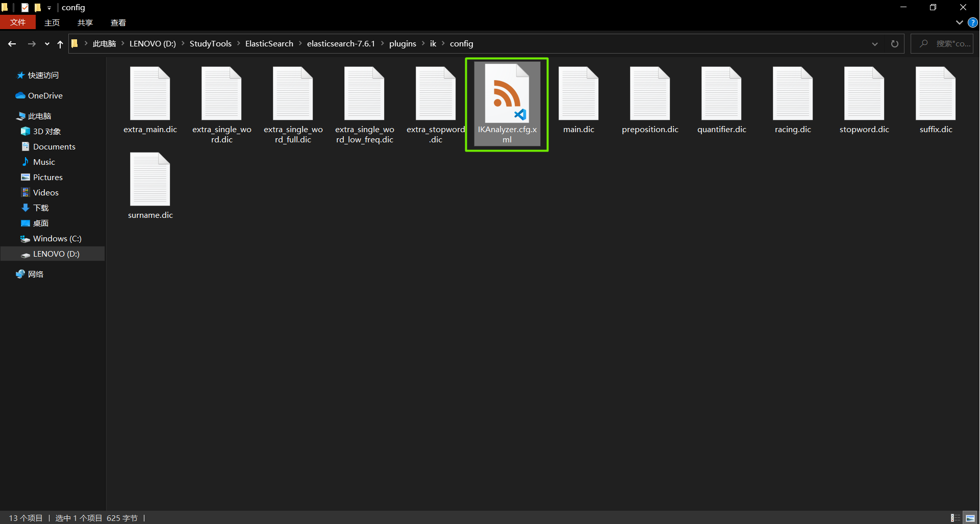Viewport: 980px width, 524px height.
Task: Expand the ribbon with the chevron
Action: click(x=959, y=22)
